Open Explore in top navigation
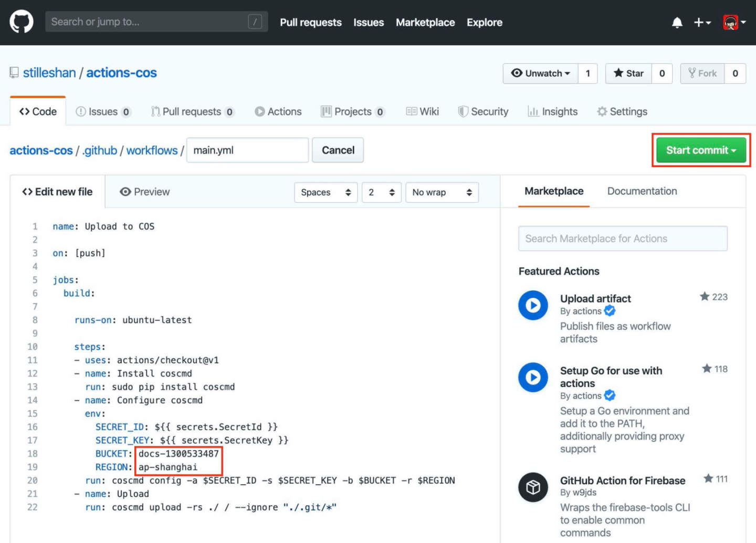 point(485,23)
